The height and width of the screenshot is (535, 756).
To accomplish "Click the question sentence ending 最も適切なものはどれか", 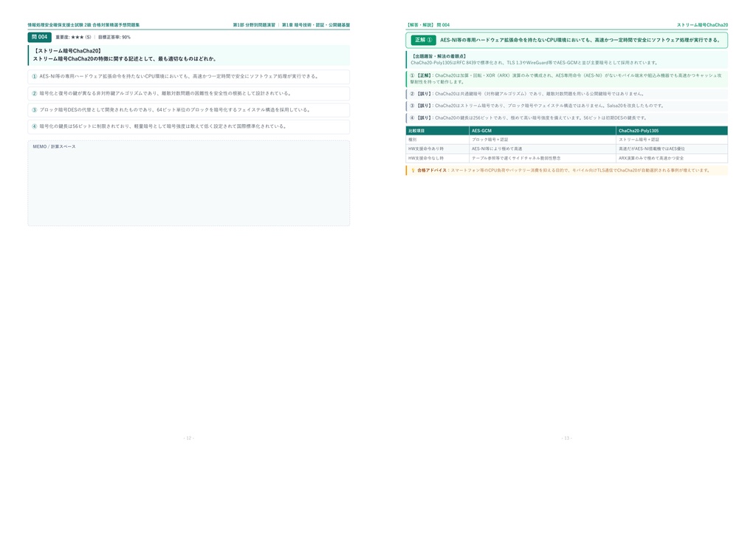I will coord(124,59).
